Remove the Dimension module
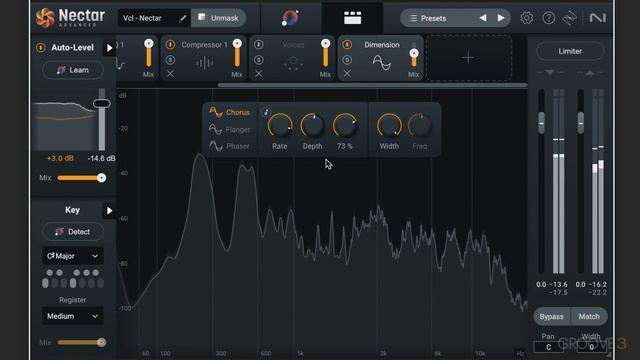This screenshot has height=360, width=640. [347, 74]
